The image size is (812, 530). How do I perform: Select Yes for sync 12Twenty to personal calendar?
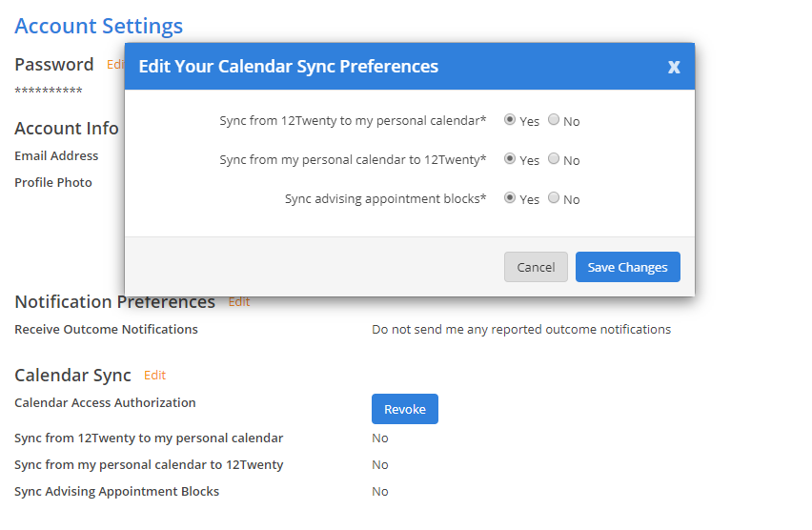(x=510, y=120)
